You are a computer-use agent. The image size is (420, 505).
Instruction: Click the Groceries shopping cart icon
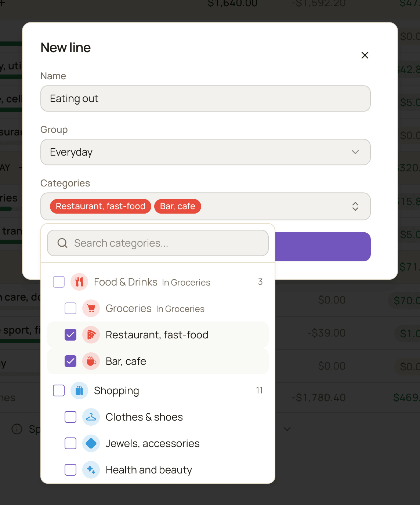coord(91,308)
